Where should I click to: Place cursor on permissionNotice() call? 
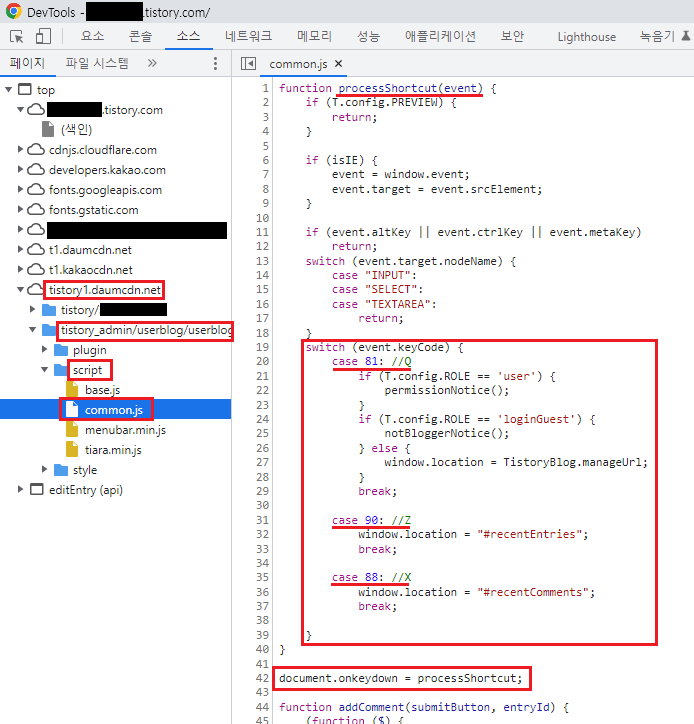[447, 391]
